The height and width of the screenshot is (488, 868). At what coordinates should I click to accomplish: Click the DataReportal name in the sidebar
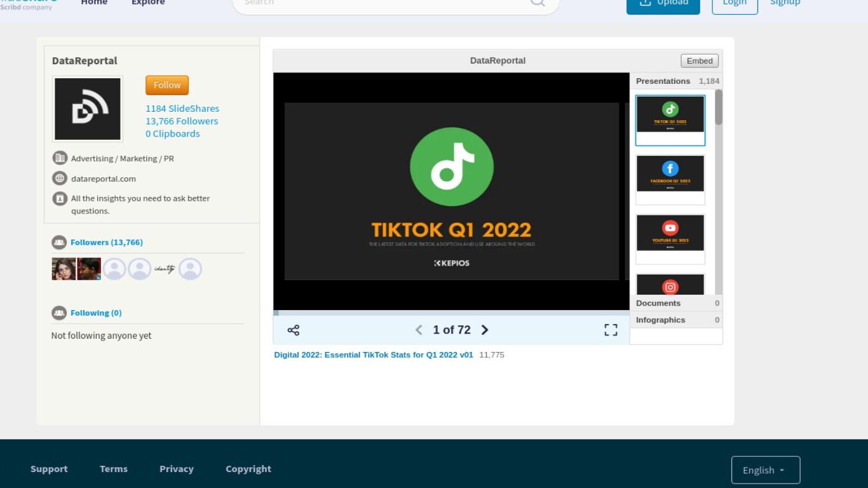tap(85, 61)
